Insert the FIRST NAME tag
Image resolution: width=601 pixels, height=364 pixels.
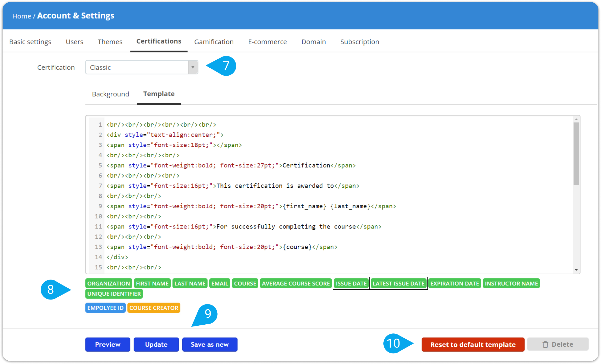[152, 283]
